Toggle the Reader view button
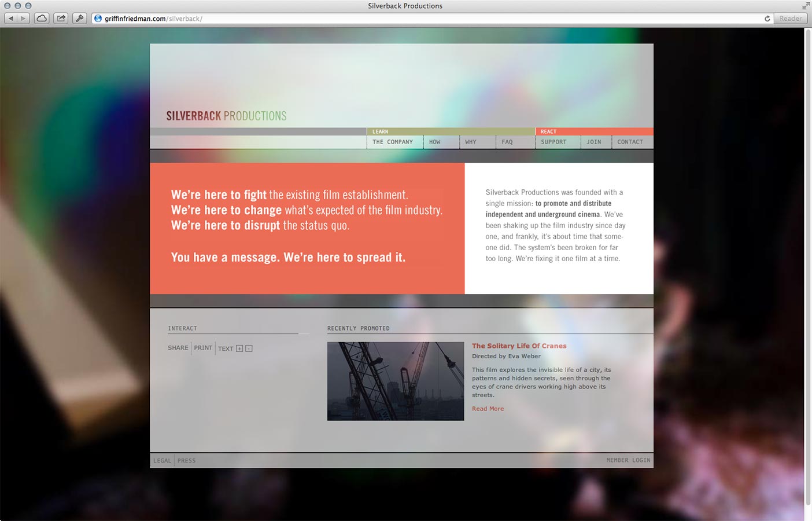 pos(790,19)
